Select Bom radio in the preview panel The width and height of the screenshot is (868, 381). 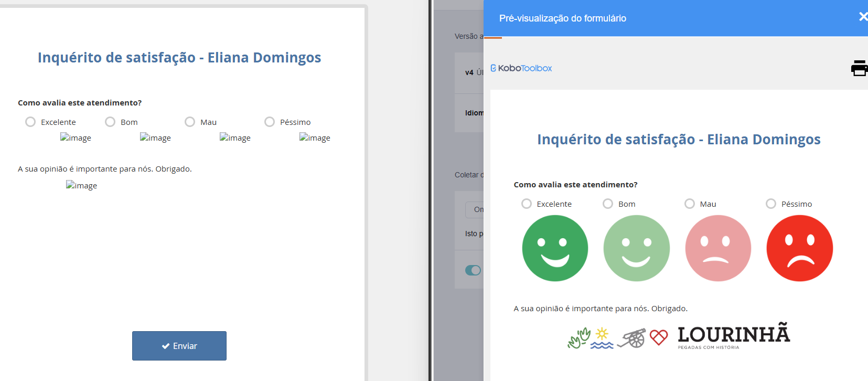coord(608,204)
